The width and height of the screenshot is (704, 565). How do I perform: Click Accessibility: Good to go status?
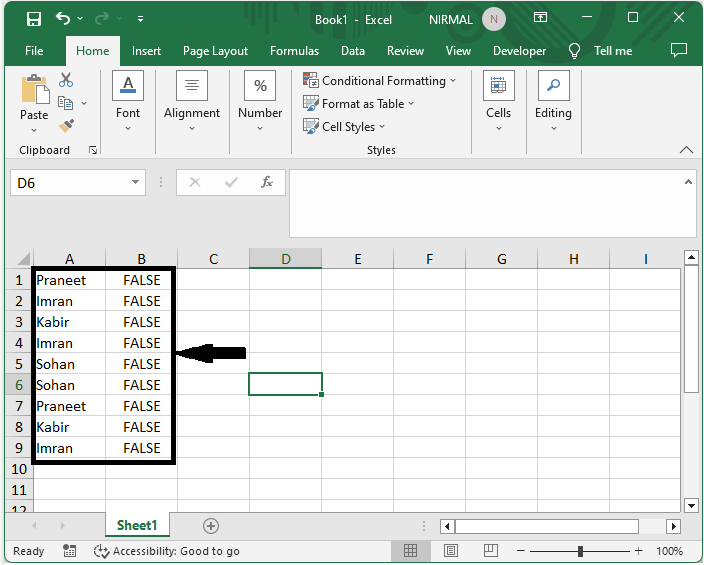coord(167,551)
